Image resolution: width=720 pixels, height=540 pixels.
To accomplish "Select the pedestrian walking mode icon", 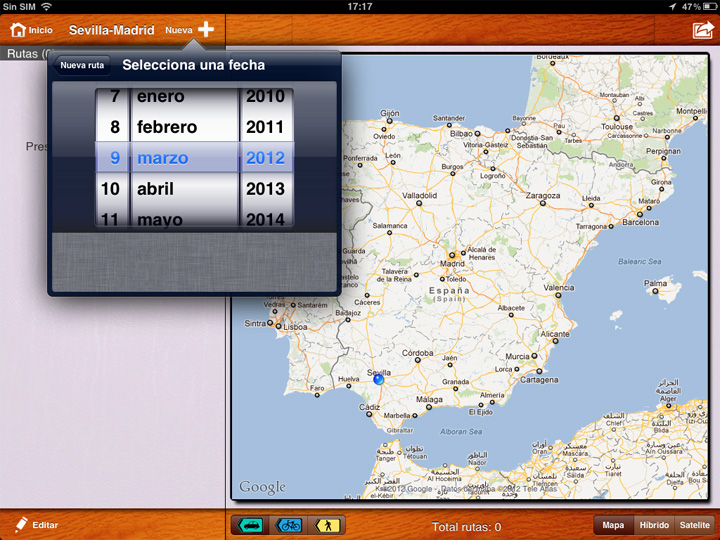I will point(328,525).
